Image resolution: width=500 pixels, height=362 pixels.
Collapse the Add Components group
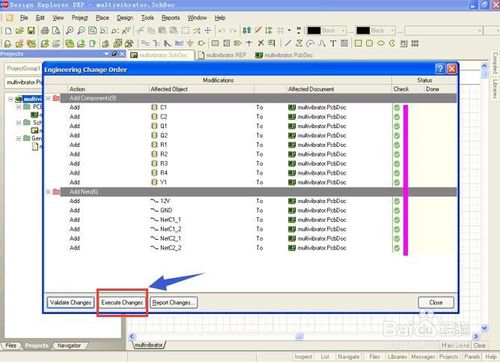click(x=48, y=98)
